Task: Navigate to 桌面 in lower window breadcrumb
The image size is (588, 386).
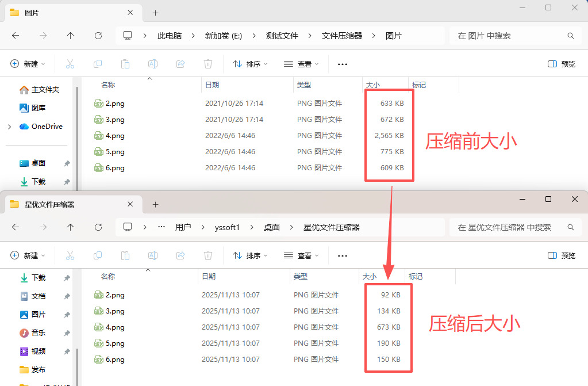Action: [x=272, y=227]
